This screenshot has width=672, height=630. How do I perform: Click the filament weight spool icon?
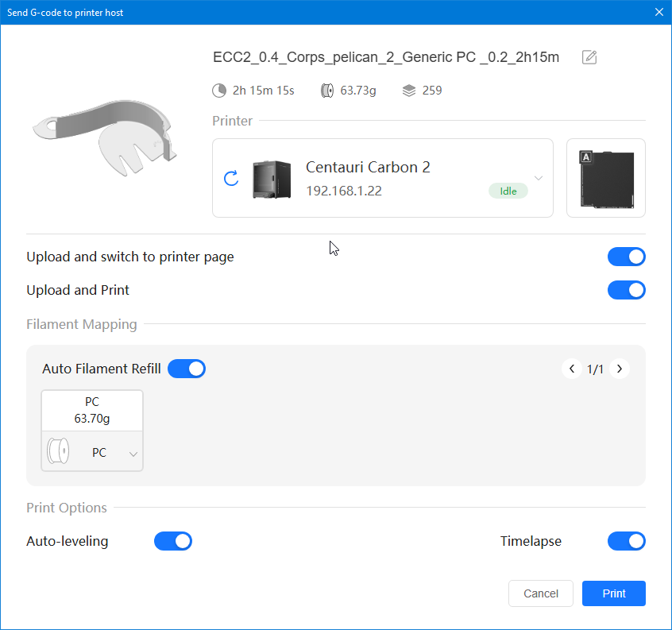click(x=327, y=91)
